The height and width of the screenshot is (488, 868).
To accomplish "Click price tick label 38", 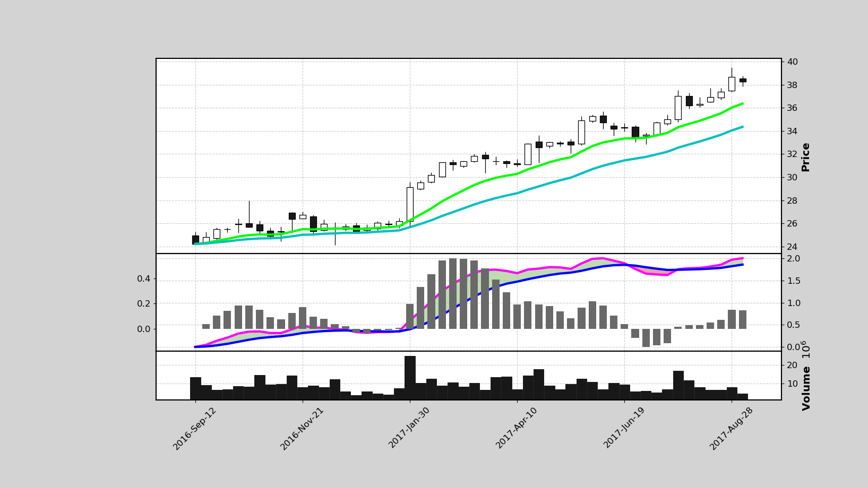I will [x=792, y=85].
